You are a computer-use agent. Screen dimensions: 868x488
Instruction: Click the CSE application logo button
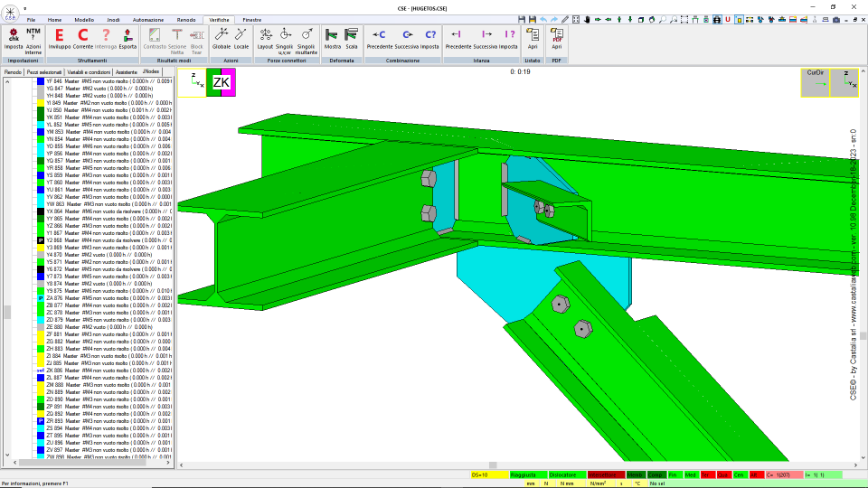[10, 12]
